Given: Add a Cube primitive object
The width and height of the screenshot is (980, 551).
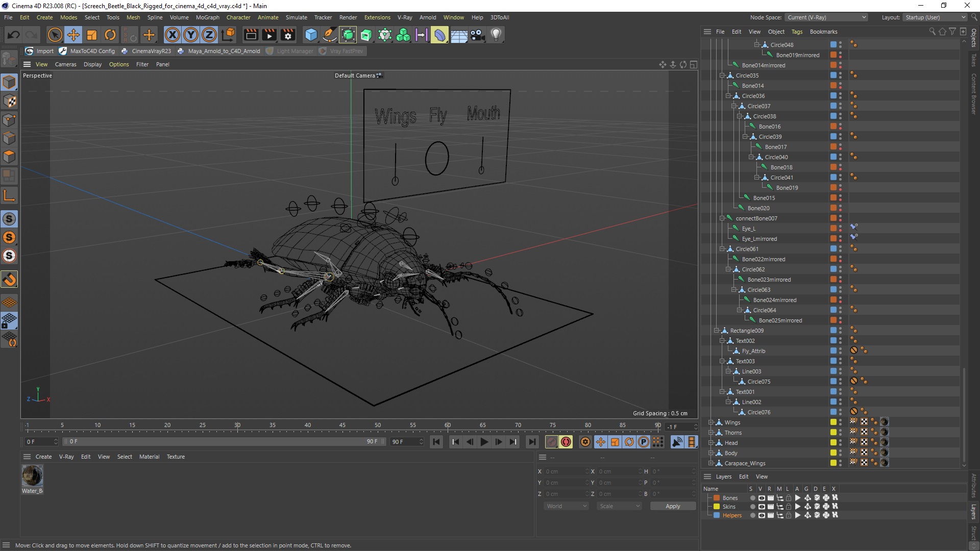Looking at the screenshot, I should point(311,35).
